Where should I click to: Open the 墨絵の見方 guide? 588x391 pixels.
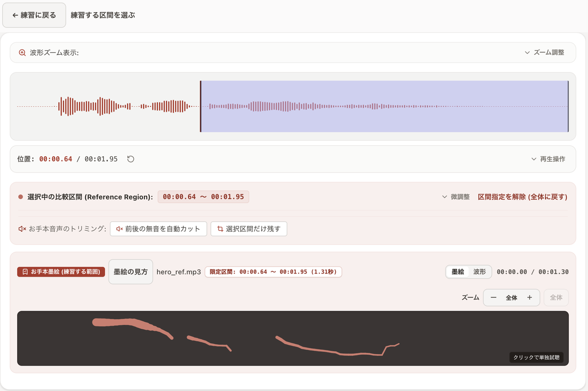(x=130, y=271)
